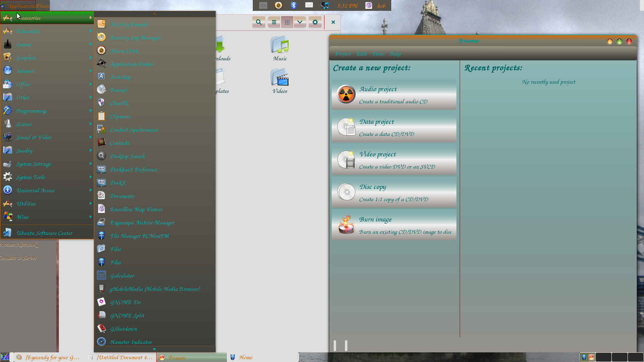Switch file manager to list view
Image resolution: width=644 pixels, height=362 pixels.
click(x=274, y=22)
